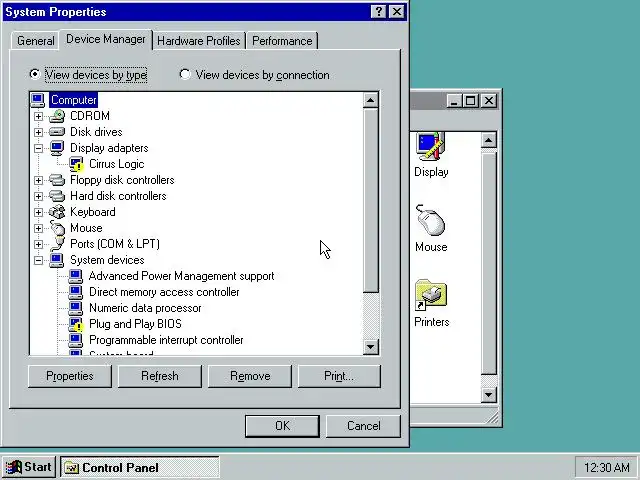This screenshot has height=480, width=640.
Task: Open Display icon in Control Panel window
Action: (x=431, y=146)
